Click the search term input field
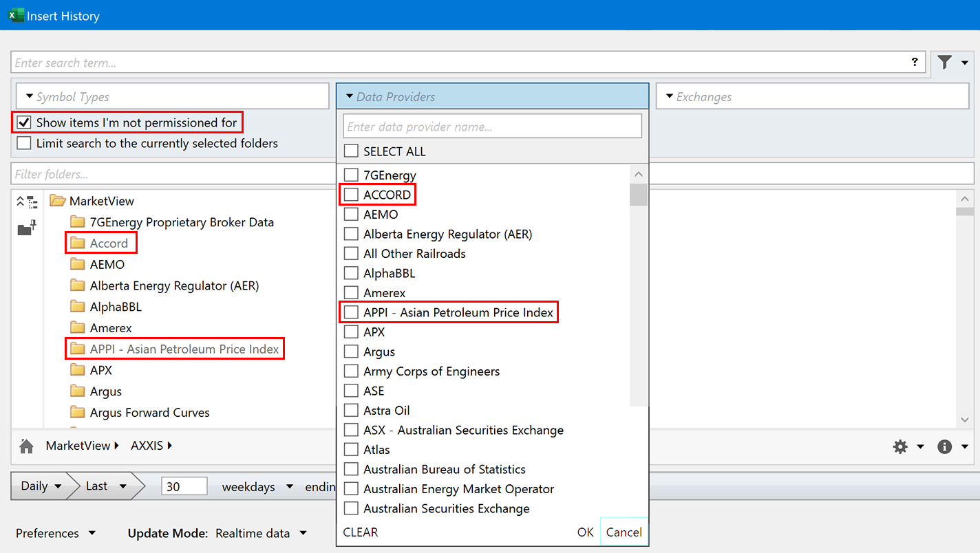 (468, 62)
